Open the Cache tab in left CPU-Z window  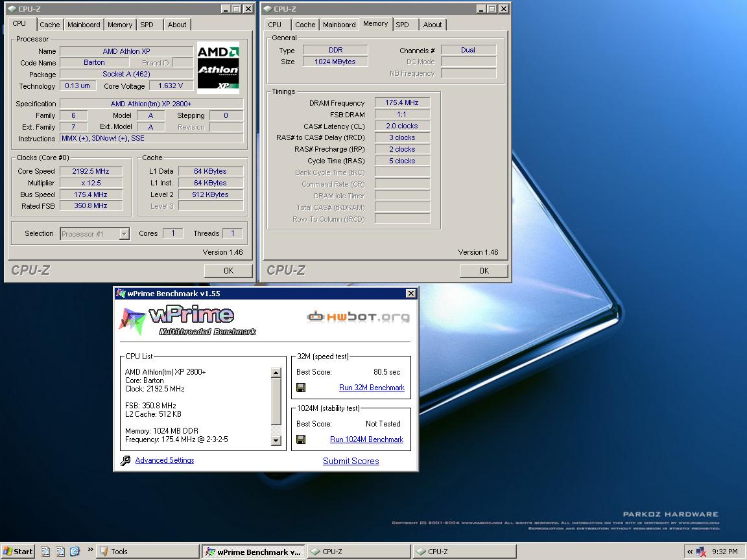point(49,25)
